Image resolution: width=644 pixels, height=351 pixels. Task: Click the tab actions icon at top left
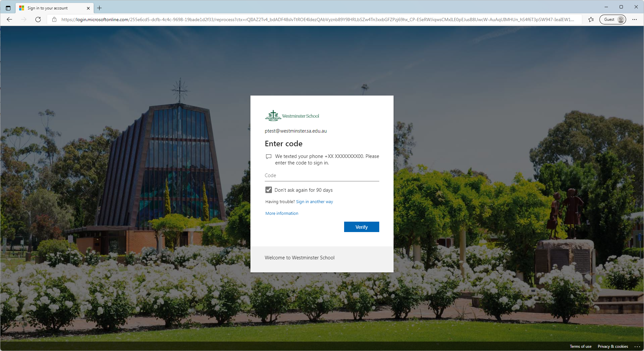[8, 8]
